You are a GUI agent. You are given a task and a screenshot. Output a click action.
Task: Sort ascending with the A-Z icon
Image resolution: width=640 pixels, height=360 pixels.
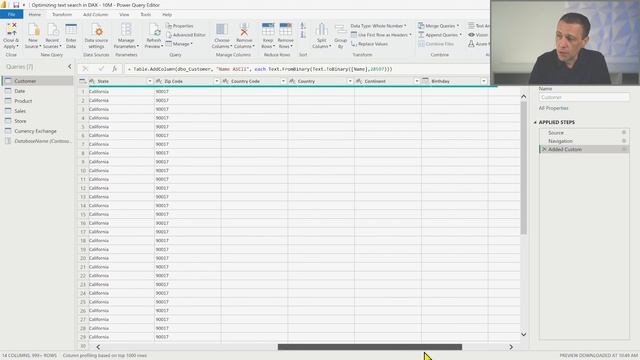303,26
